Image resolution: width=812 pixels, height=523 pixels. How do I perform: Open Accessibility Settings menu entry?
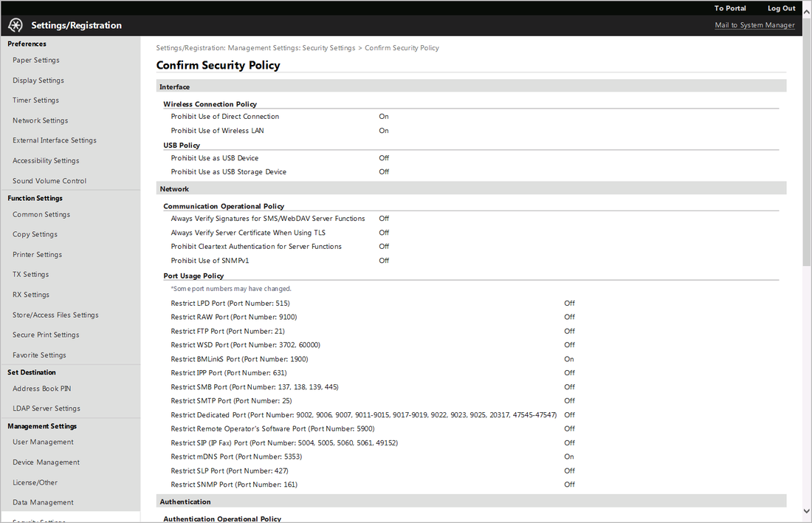[x=46, y=161]
